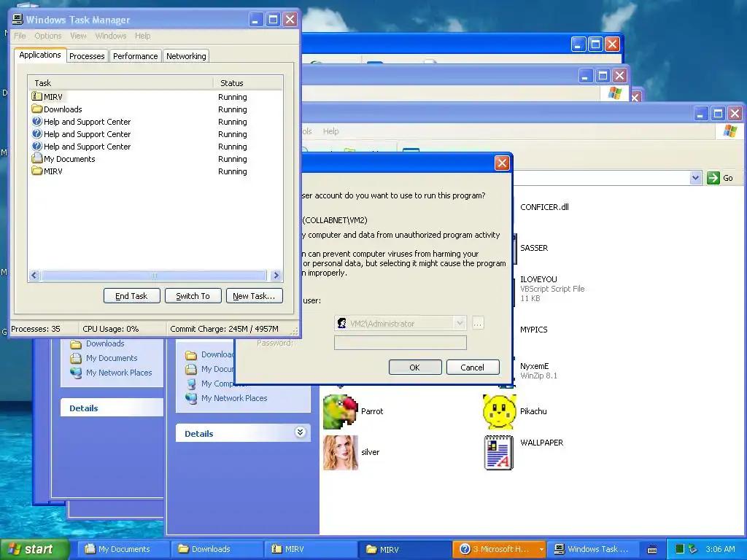Click the Password input field
The width and height of the screenshot is (747, 560).
400,343
